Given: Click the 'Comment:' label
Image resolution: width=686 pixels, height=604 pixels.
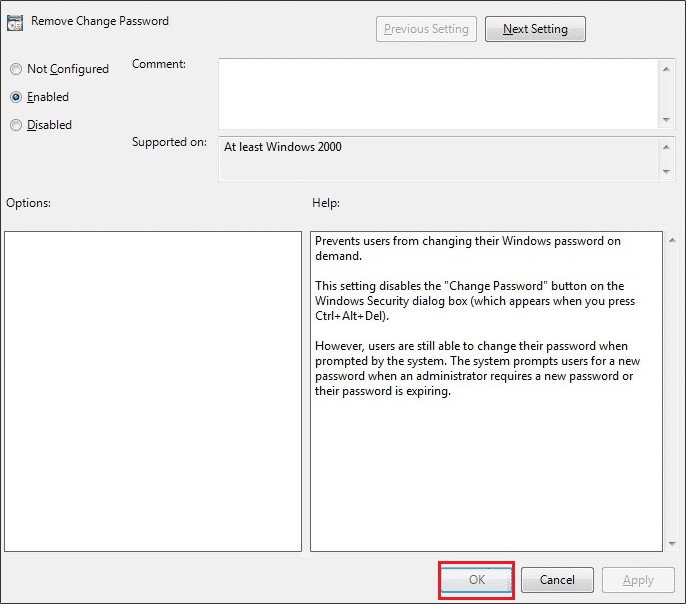Looking at the screenshot, I should [x=159, y=64].
